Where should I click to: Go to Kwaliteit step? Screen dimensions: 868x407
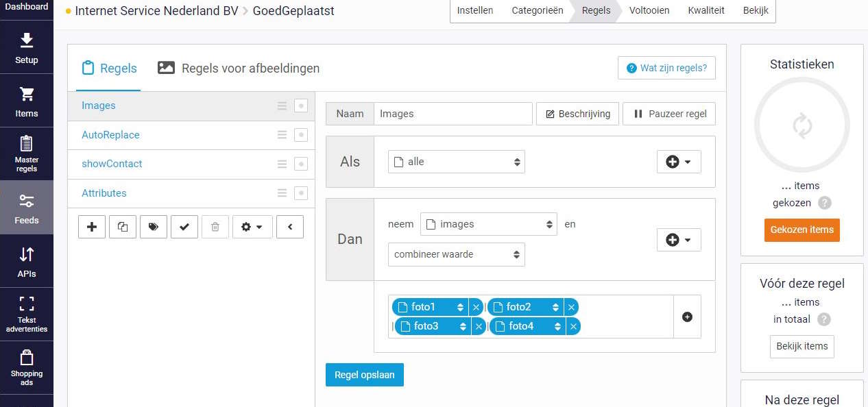(x=706, y=10)
